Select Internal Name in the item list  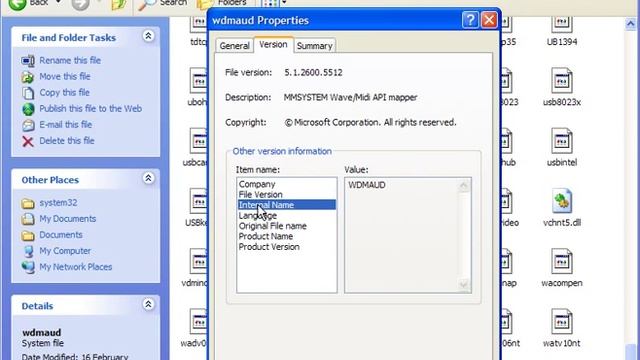[x=287, y=205]
